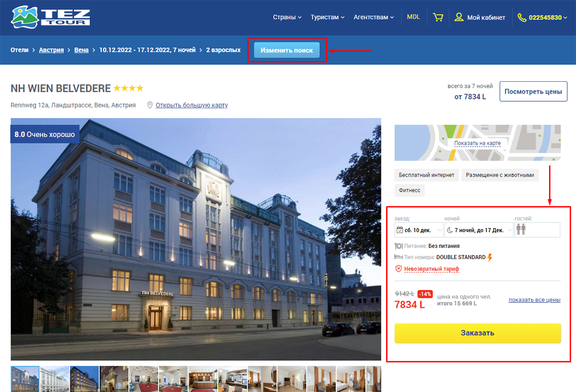The image size is (576, 392).
Task: Click the crossed-out 9142 L price
Action: coord(405,294)
